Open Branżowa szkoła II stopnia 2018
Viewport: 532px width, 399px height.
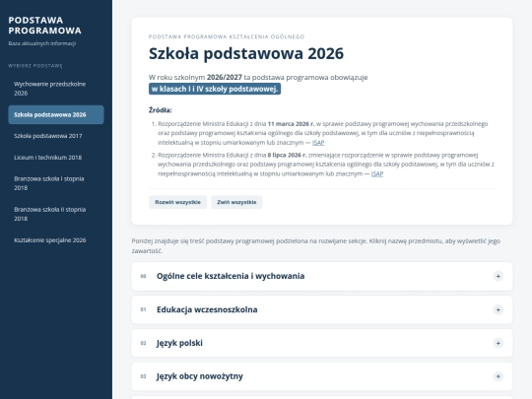tap(56, 214)
